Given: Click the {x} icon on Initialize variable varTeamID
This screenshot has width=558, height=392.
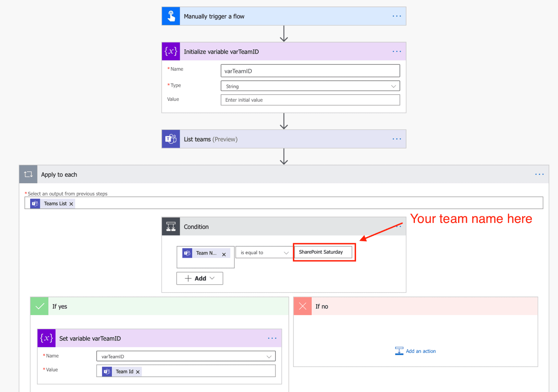Looking at the screenshot, I should (x=171, y=51).
